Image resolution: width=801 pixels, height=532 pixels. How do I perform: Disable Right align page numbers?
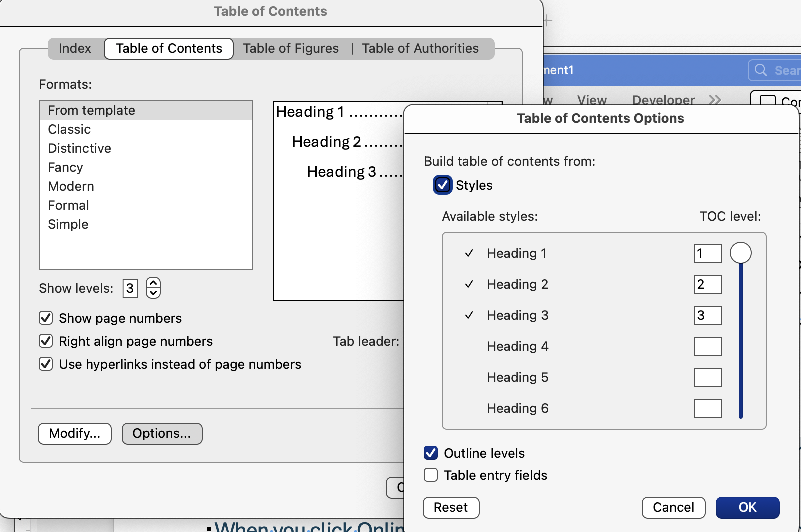tap(45, 341)
